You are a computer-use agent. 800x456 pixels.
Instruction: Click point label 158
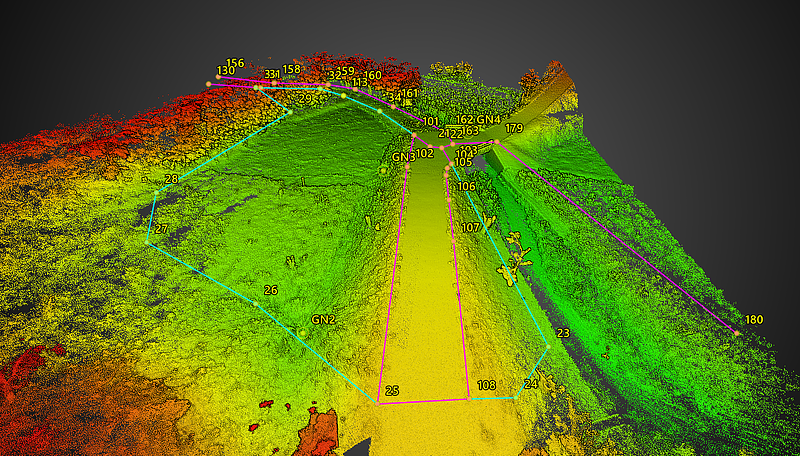tap(291, 69)
